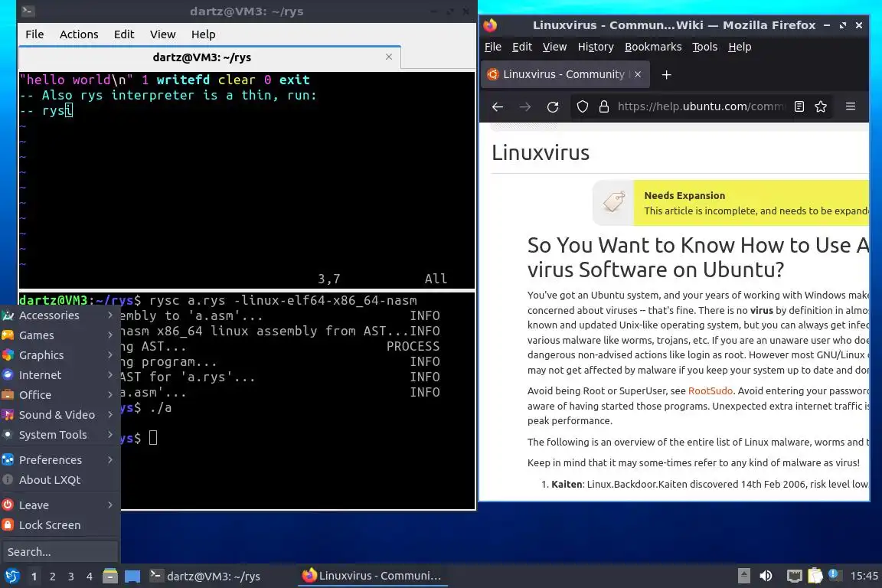Select the Linuxvirus - Community tab
This screenshot has width=882, height=588.
click(x=565, y=74)
